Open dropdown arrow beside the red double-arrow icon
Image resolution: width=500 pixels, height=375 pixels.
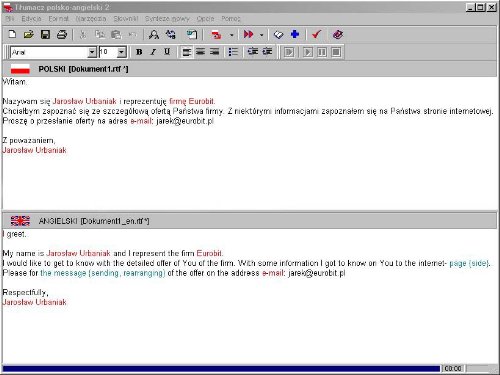tap(262, 35)
